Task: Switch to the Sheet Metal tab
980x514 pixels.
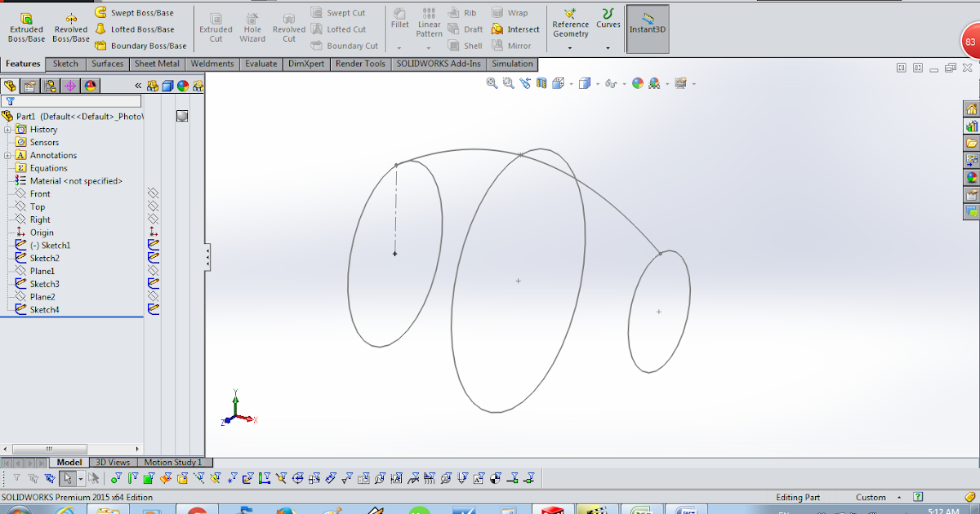Action: pos(156,63)
